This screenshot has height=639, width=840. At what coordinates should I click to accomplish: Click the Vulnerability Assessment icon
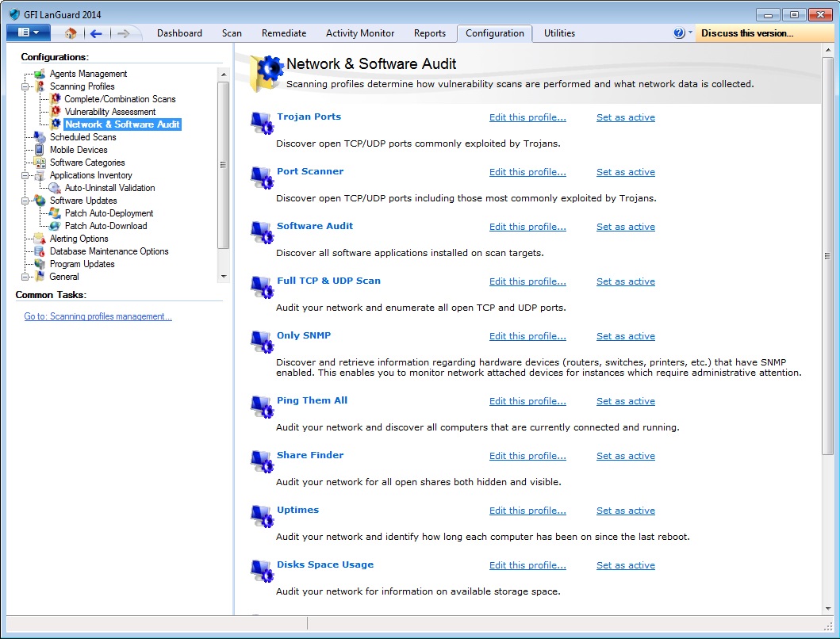pos(56,112)
